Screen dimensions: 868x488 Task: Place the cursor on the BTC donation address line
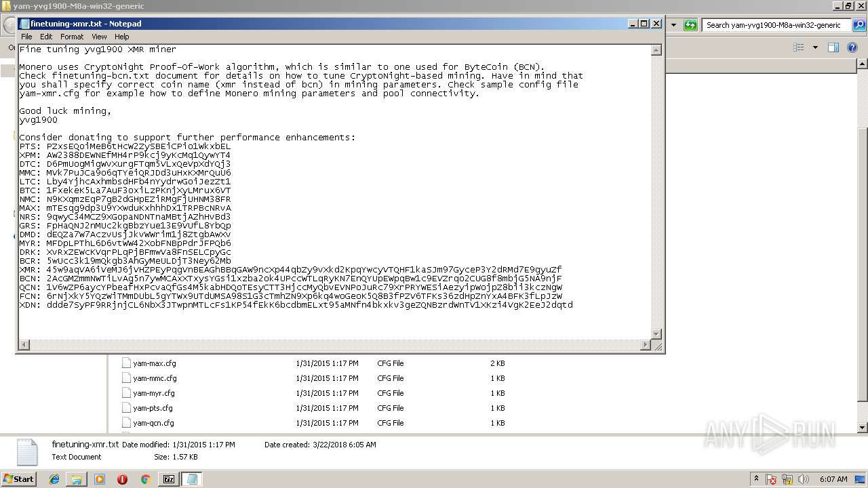[125, 190]
